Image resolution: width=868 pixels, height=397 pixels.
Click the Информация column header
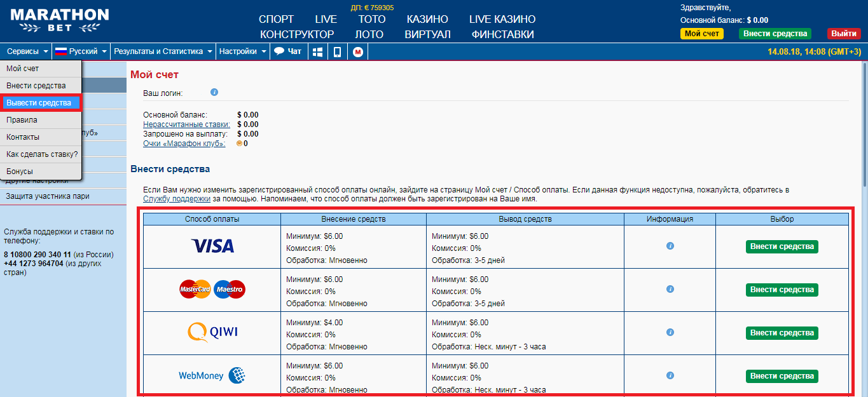pyautogui.click(x=670, y=219)
